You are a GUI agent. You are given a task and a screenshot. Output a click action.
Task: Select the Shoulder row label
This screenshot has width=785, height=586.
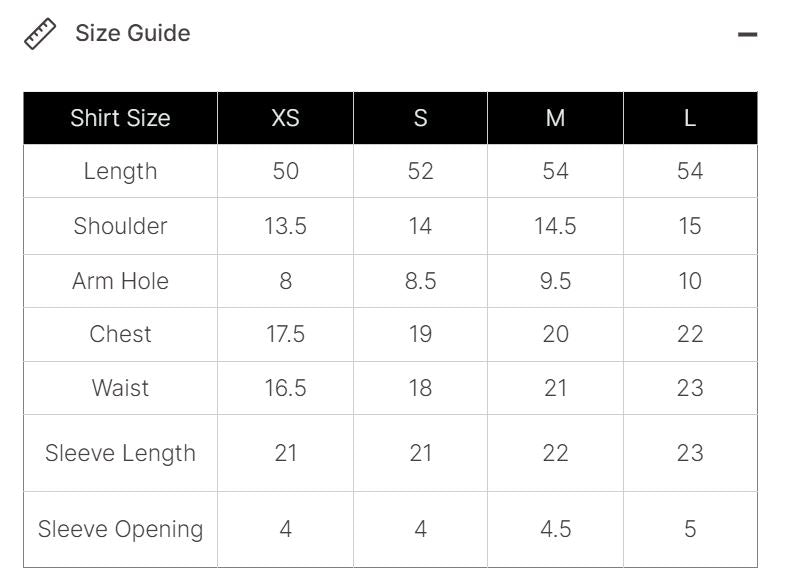120,226
